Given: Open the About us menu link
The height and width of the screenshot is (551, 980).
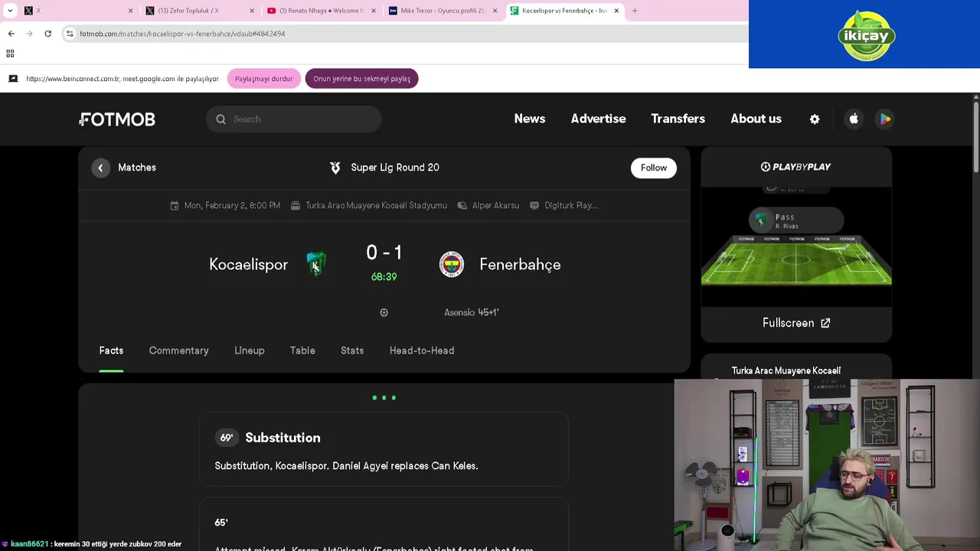Looking at the screenshot, I should (756, 119).
